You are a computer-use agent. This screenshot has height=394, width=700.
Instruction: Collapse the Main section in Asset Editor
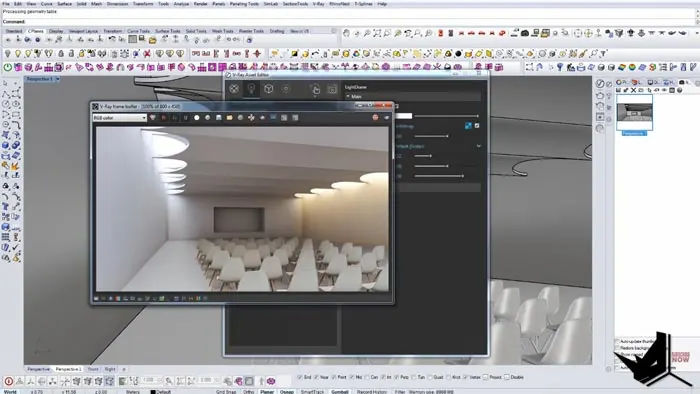click(x=348, y=96)
